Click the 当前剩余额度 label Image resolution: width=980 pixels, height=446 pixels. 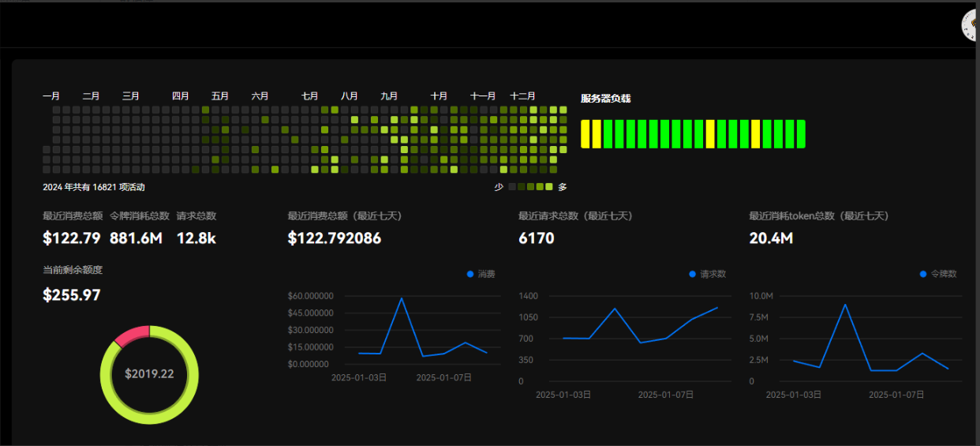click(73, 270)
